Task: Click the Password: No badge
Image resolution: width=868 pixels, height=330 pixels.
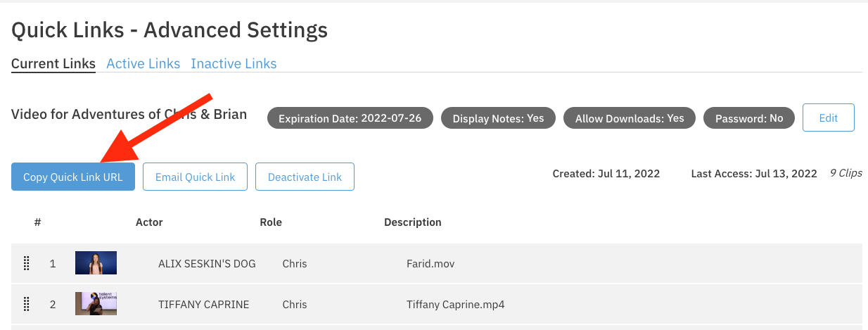Action: click(748, 118)
